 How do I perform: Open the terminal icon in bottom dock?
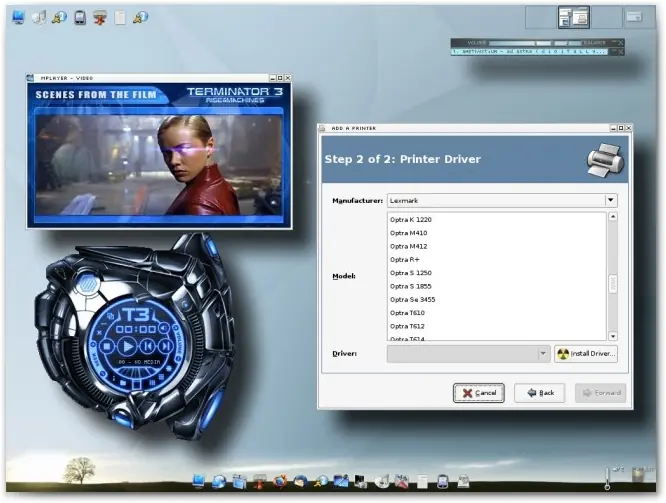(x=361, y=481)
